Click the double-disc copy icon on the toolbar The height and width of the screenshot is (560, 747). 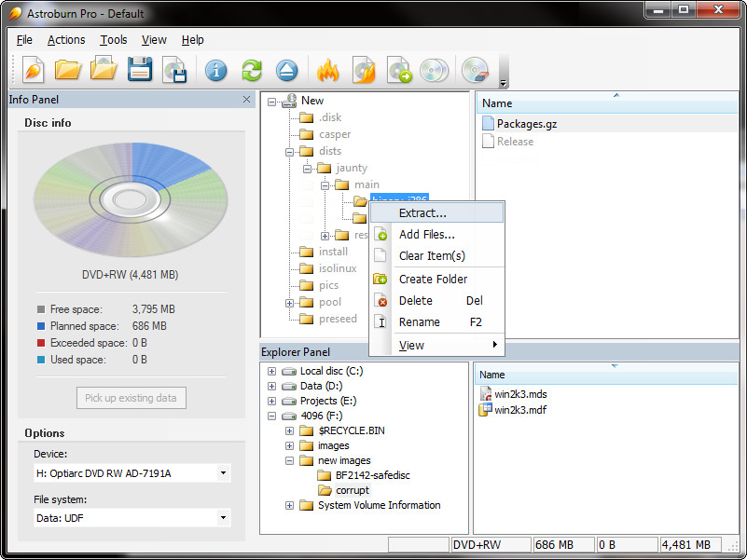[x=435, y=70]
